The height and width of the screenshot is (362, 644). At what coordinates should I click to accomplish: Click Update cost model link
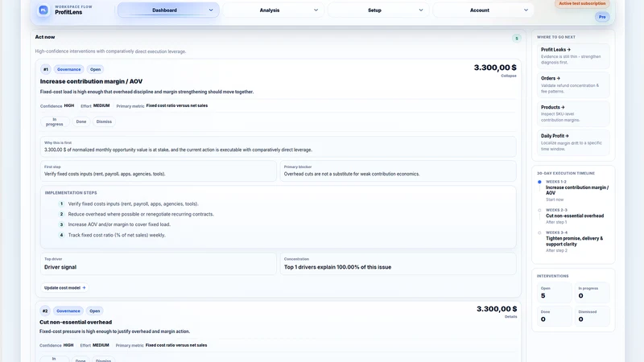point(64,288)
